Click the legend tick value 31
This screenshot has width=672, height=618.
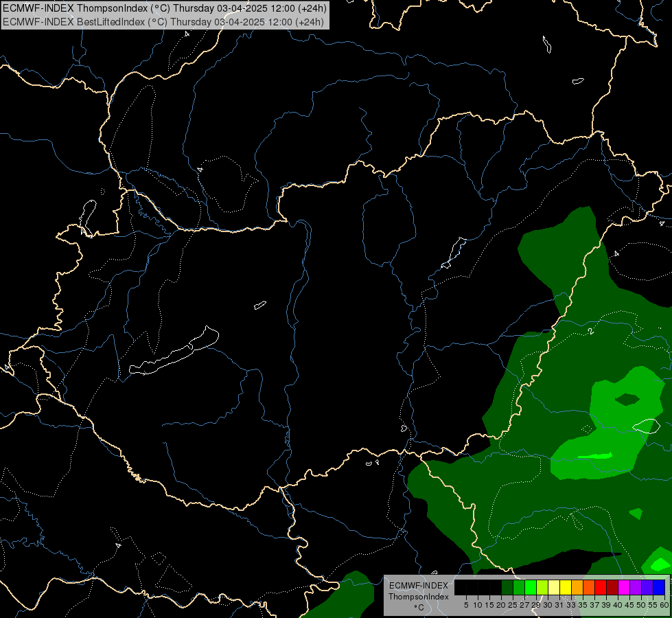(559, 605)
